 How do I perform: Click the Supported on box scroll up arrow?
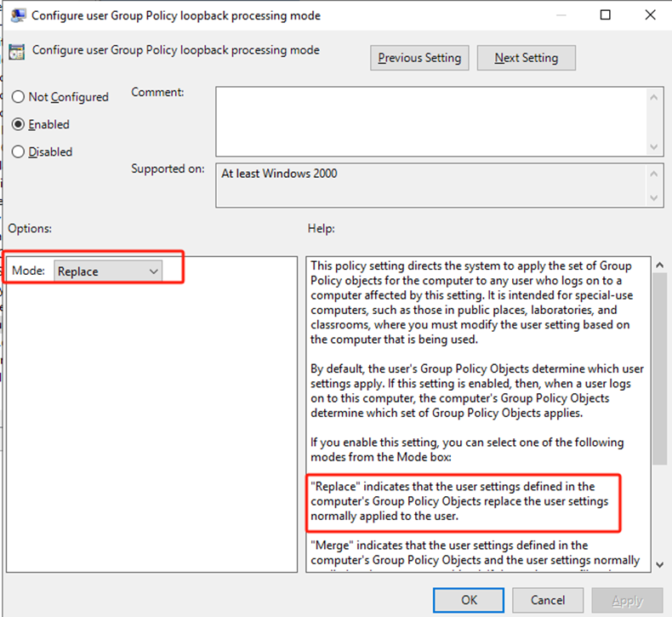[653, 174]
